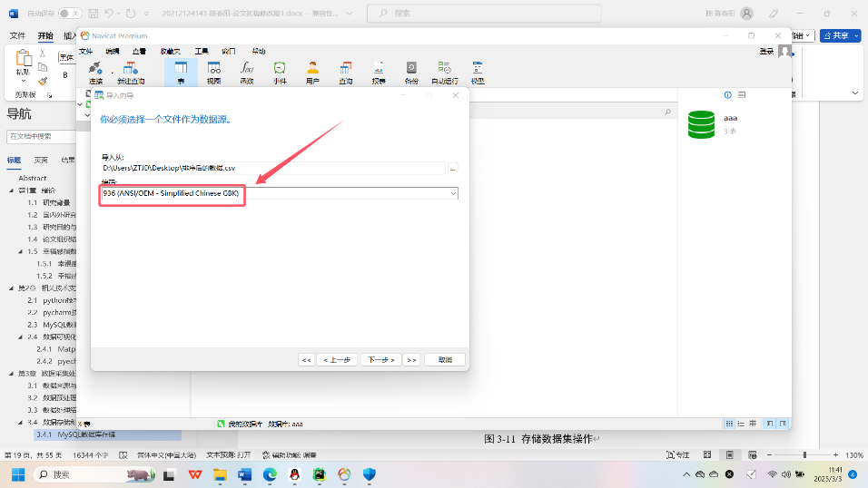The height and width of the screenshot is (488, 868).
Task: Click 取消 button in import wizard
Action: coord(445,359)
